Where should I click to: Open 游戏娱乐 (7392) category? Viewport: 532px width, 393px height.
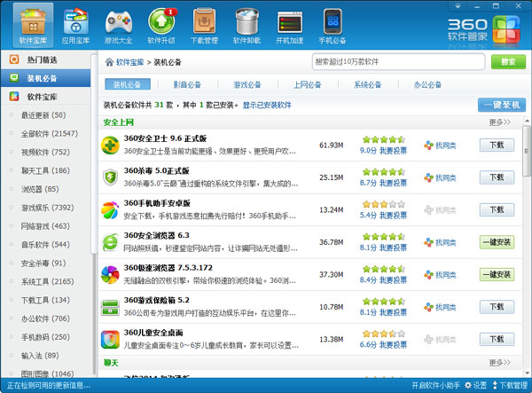pos(48,208)
